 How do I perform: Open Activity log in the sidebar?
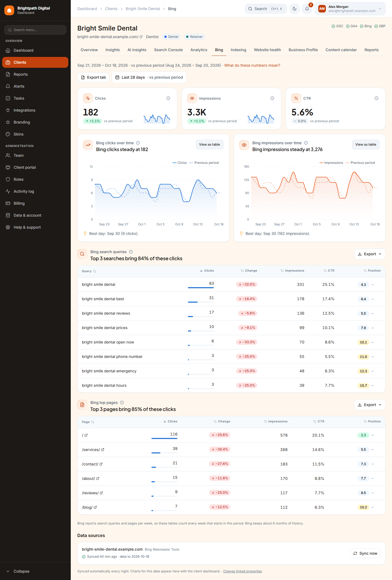tap(35, 191)
